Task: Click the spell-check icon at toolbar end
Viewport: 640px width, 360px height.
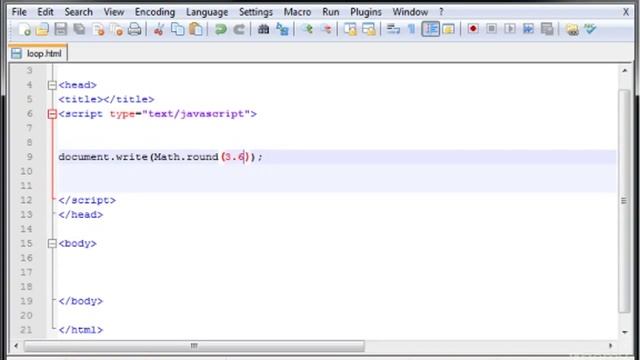Action: click(590, 29)
